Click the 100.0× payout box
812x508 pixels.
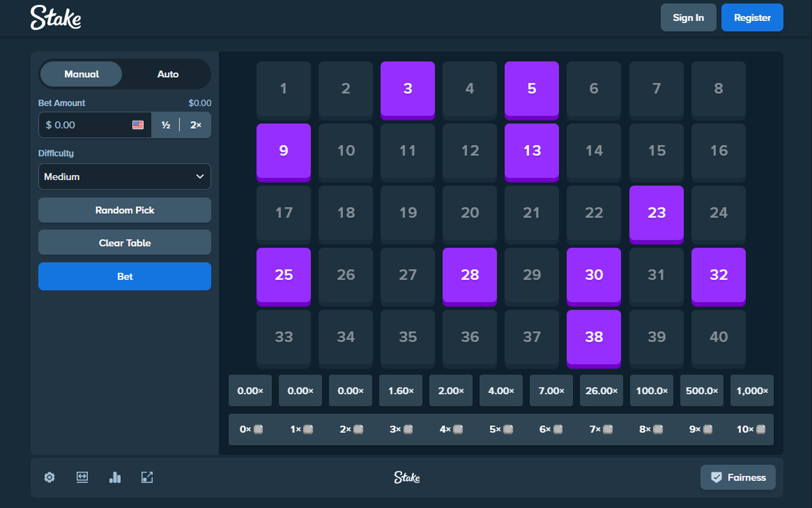[652, 391]
